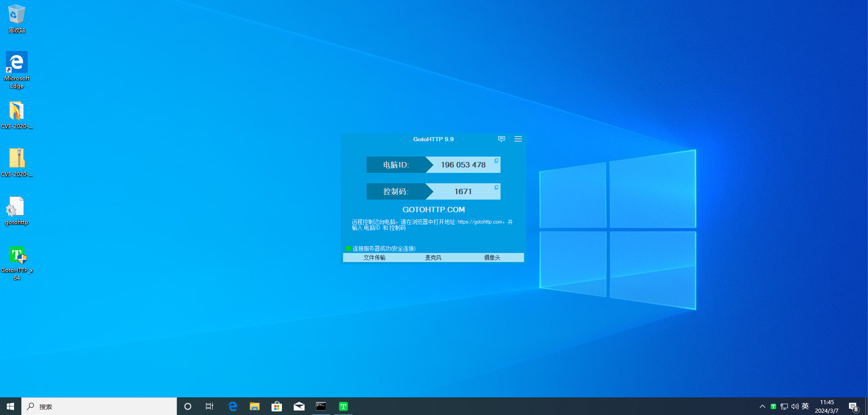Open the 摄像头 camera tab

tap(492, 258)
